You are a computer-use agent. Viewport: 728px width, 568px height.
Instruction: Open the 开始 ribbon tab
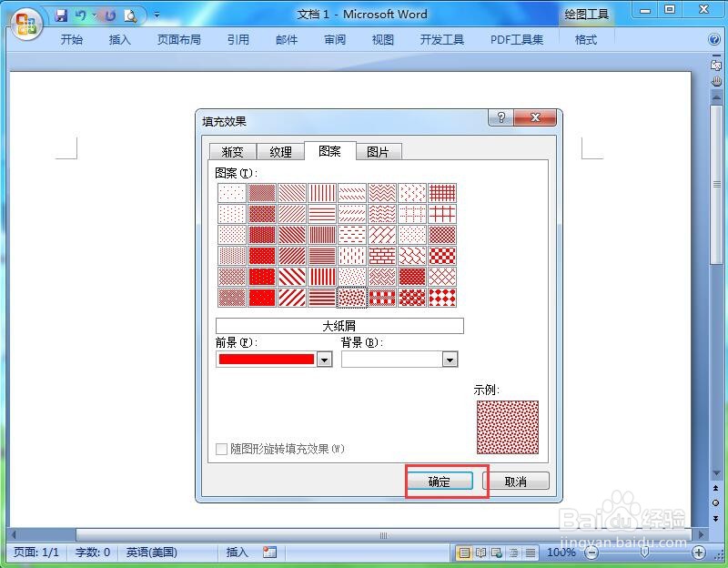[72, 40]
